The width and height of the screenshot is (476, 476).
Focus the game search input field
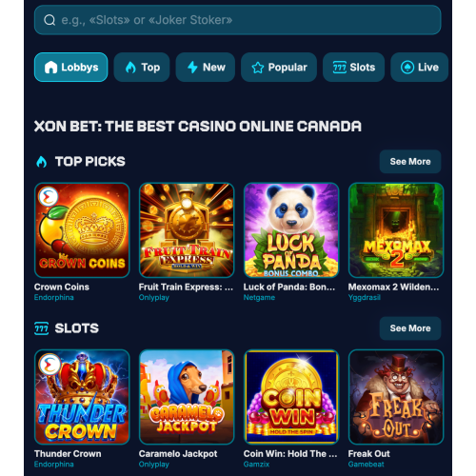[237, 20]
